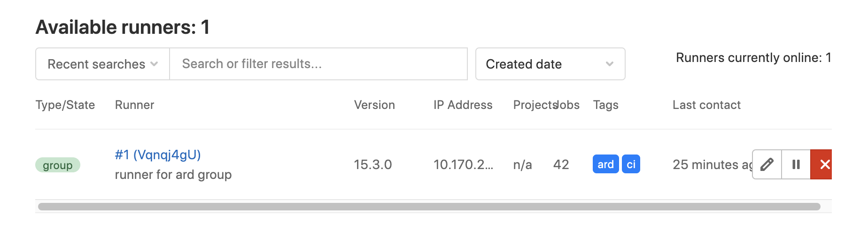Click the Last contact column header

click(706, 105)
